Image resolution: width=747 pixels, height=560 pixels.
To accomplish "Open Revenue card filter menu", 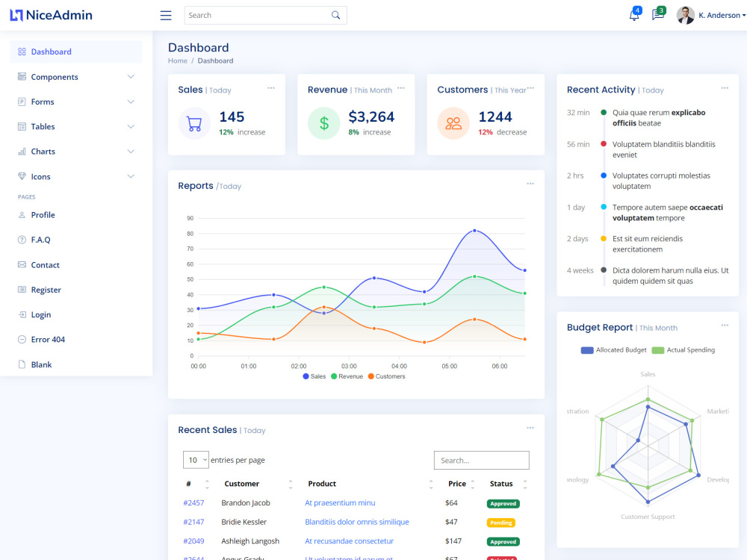I will pyautogui.click(x=400, y=88).
